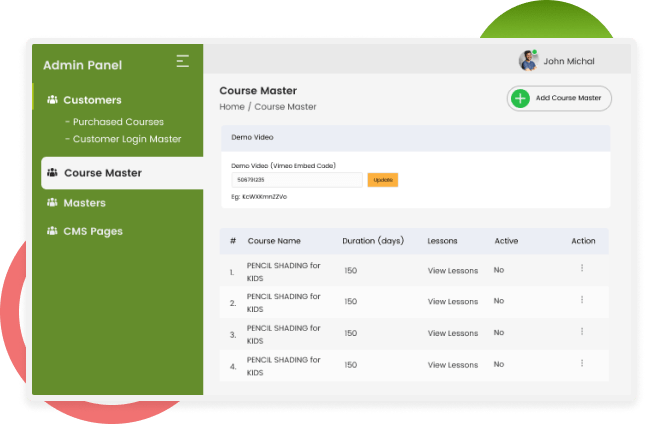Click Course Master in the breadcrumb
Viewport: 646px width, 424px height.
click(285, 107)
